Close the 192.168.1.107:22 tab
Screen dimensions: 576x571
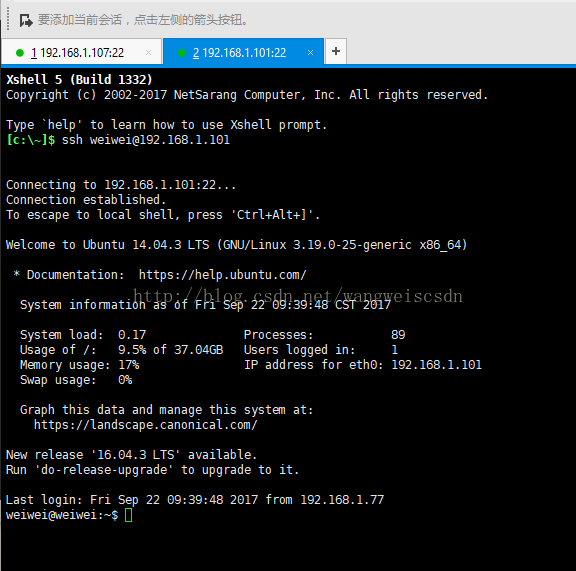[148, 53]
